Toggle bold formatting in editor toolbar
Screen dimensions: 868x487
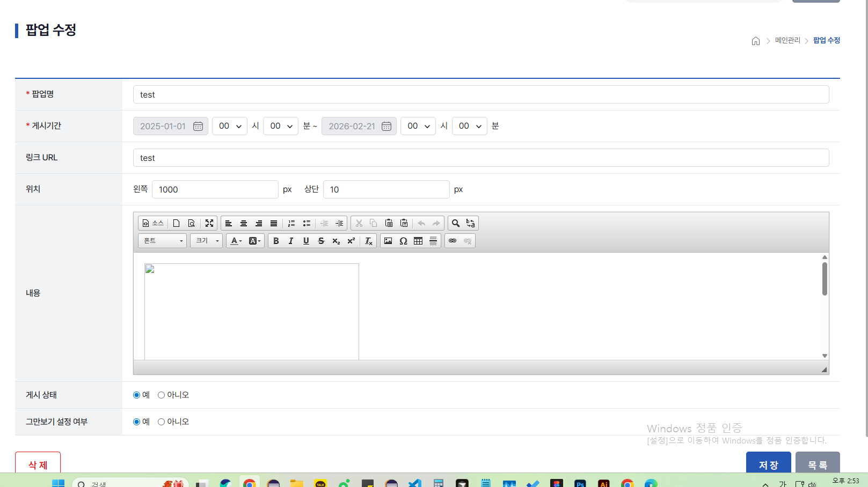click(276, 241)
